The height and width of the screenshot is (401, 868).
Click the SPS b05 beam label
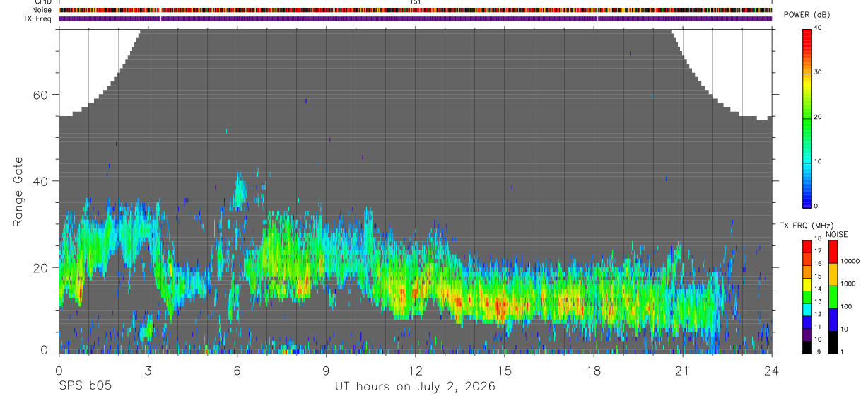pyautogui.click(x=85, y=387)
